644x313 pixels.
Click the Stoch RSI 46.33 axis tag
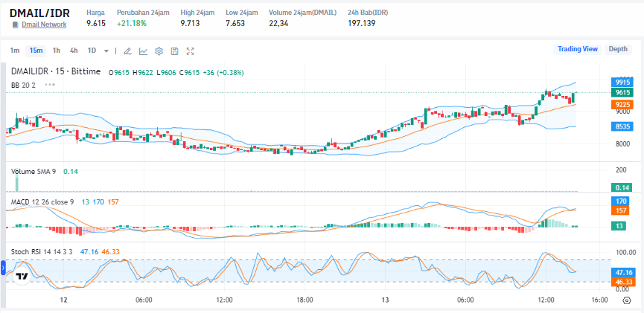[x=625, y=282]
